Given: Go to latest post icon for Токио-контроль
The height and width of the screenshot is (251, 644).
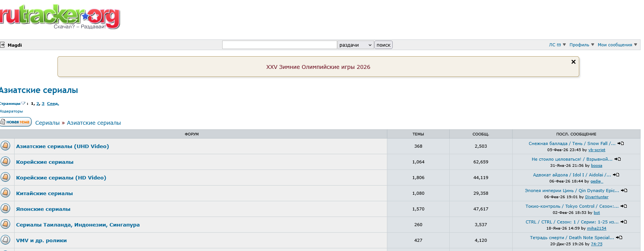Looking at the screenshot, I should (x=624, y=206).
